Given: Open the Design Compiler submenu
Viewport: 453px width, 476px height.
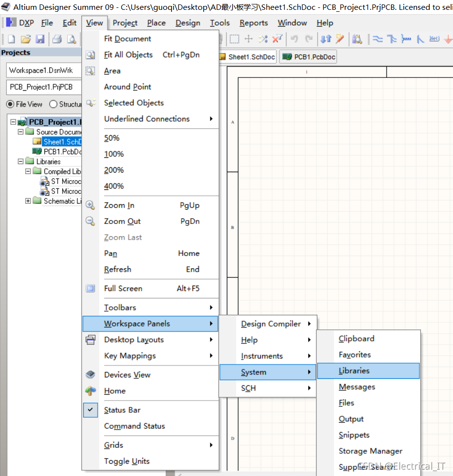Looking at the screenshot, I should tap(268, 324).
